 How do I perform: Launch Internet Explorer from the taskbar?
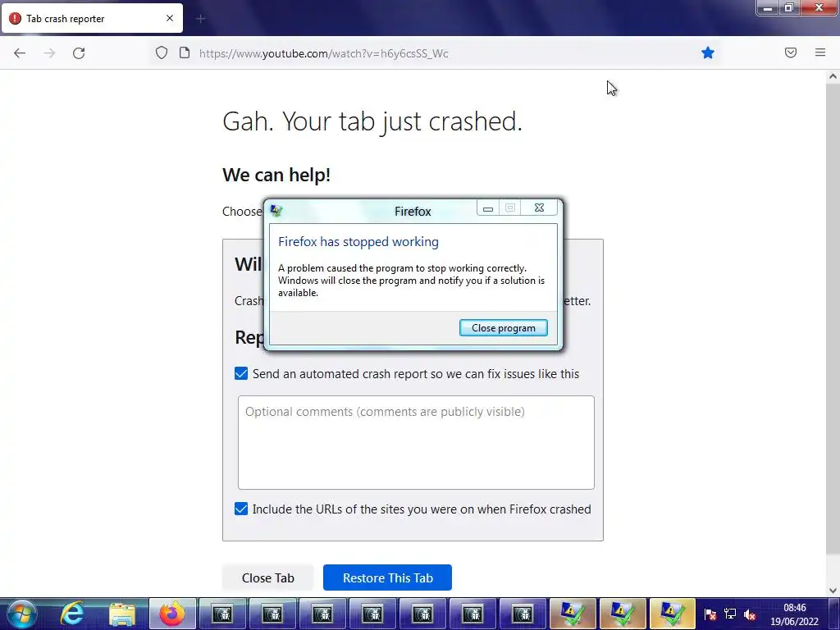pos(72,614)
